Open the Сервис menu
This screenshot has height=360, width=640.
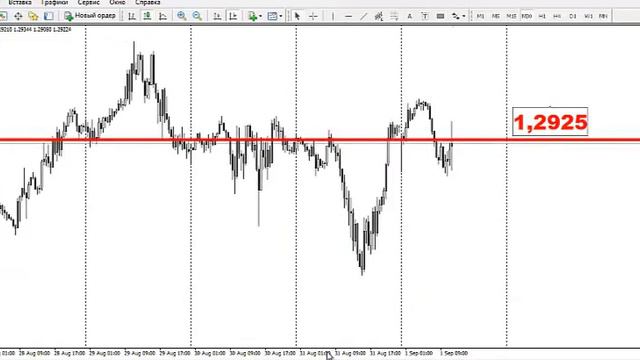[89, 2]
